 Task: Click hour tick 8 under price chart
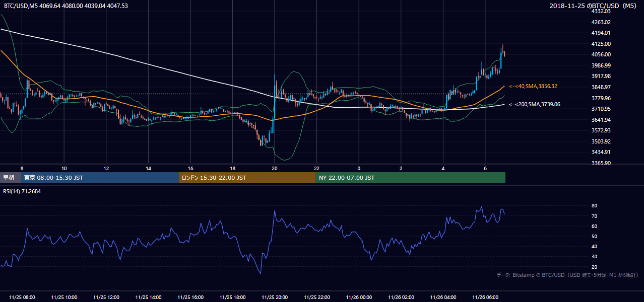click(x=22, y=168)
